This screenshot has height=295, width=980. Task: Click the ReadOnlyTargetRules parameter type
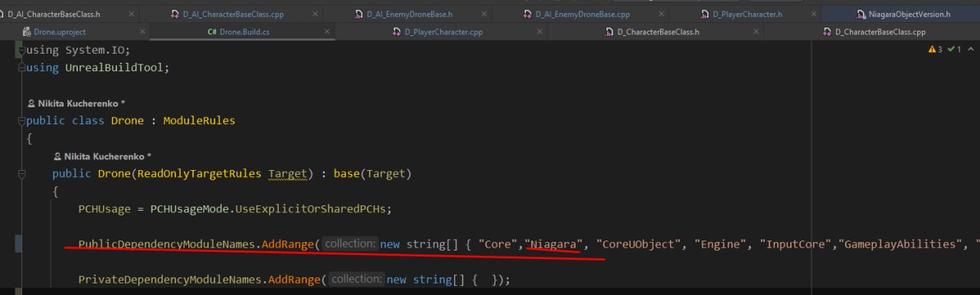pos(200,174)
